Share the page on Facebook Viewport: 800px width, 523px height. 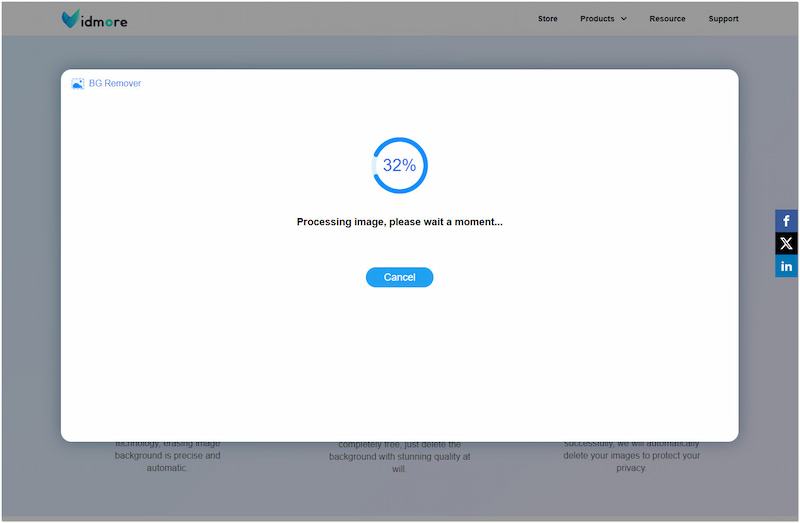[786, 221]
